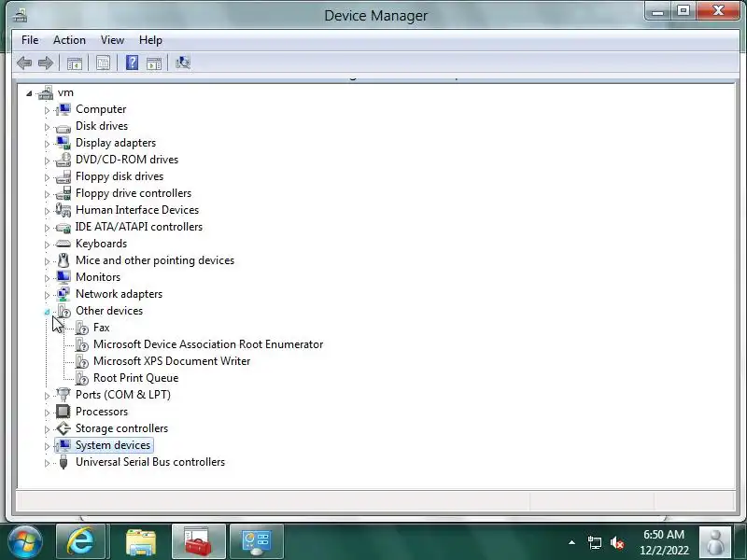Image resolution: width=747 pixels, height=560 pixels.
Task: Click the user icon beside the clock
Action: tap(714, 542)
